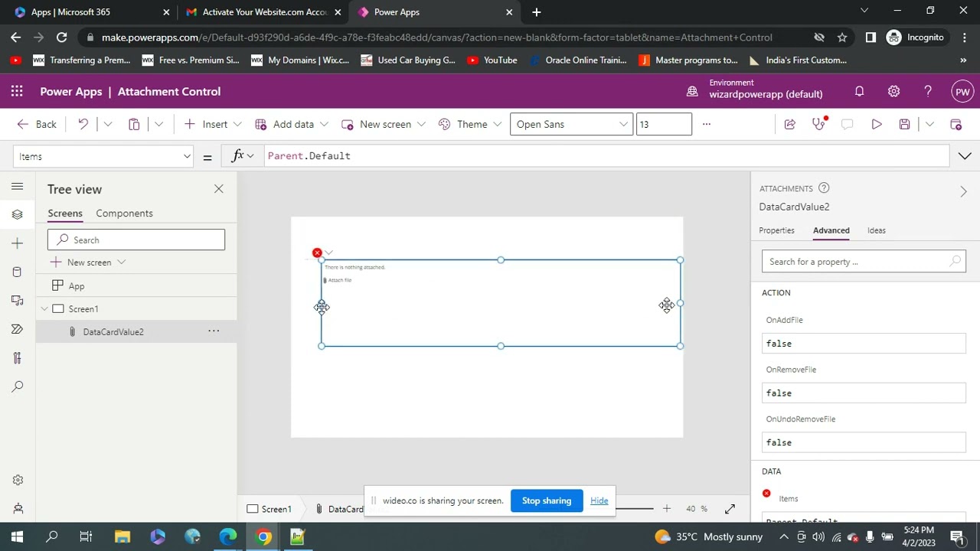Click the Publish icon

(x=955, y=124)
